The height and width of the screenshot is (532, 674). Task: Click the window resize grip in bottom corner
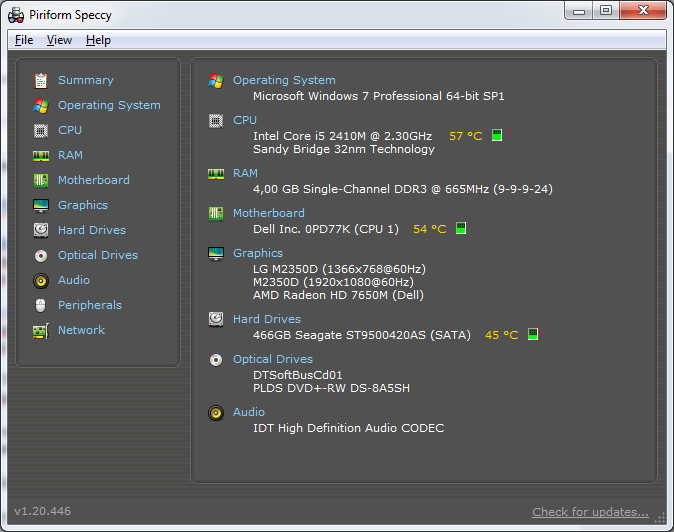point(659,518)
